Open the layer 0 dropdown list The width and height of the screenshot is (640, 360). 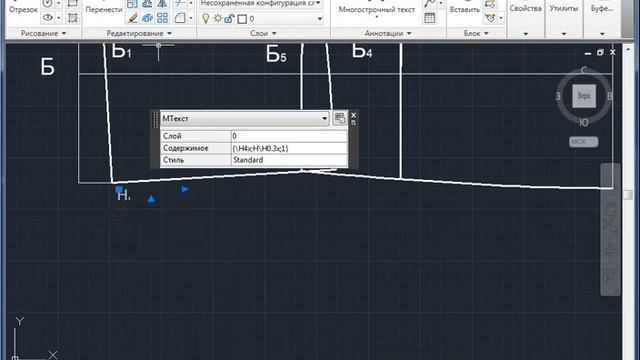pyautogui.click(x=320, y=19)
